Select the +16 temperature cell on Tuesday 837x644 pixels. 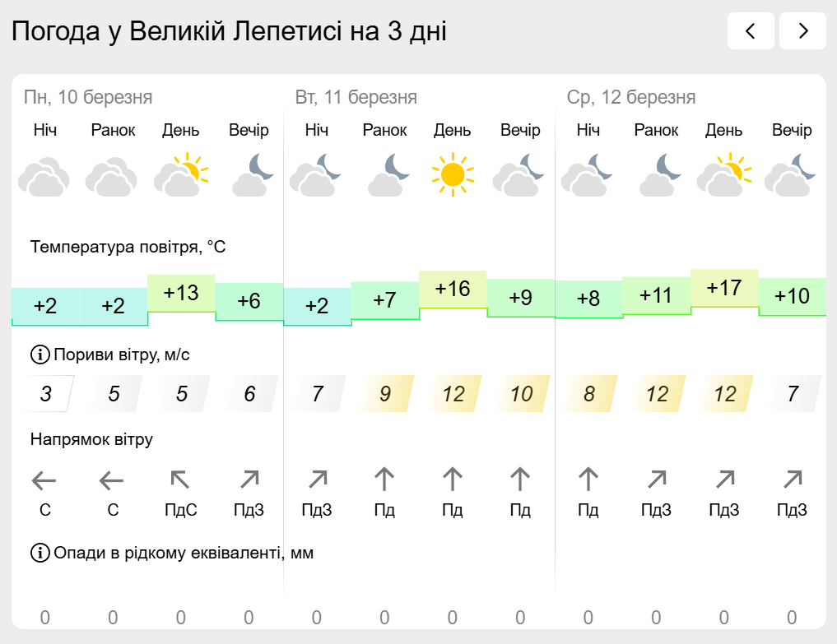(453, 290)
